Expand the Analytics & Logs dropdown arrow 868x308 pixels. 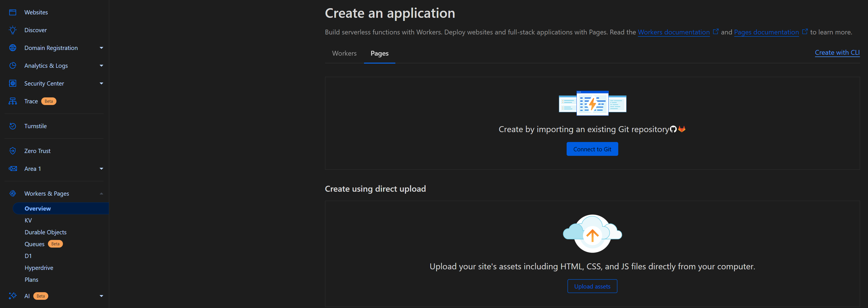click(101, 66)
